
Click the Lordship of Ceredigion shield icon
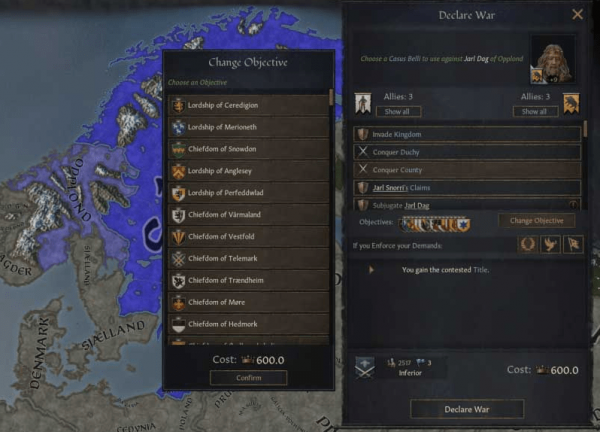click(x=178, y=106)
